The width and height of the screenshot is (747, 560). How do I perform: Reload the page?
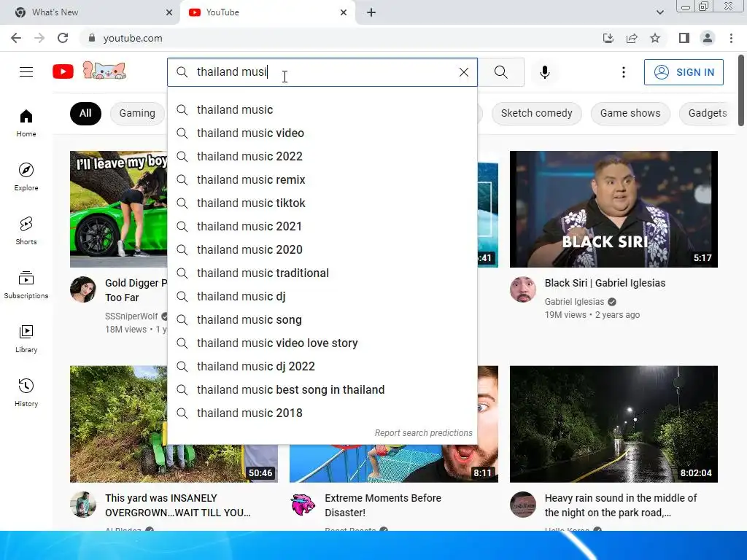click(x=63, y=38)
